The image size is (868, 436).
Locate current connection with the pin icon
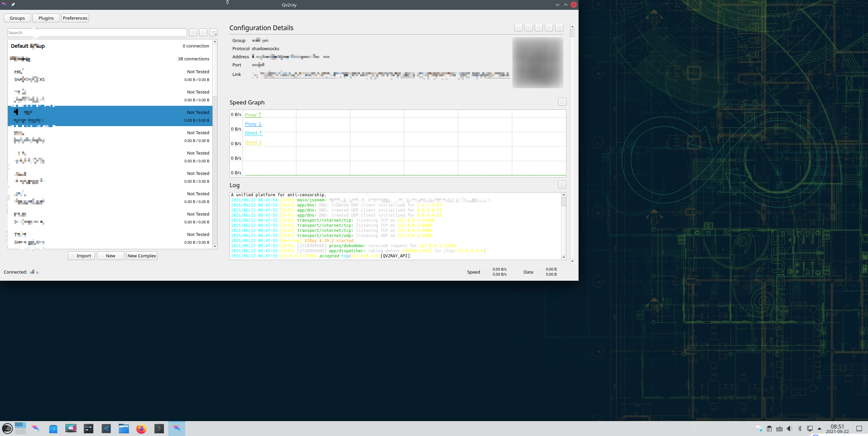pyautogui.click(x=193, y=32)
